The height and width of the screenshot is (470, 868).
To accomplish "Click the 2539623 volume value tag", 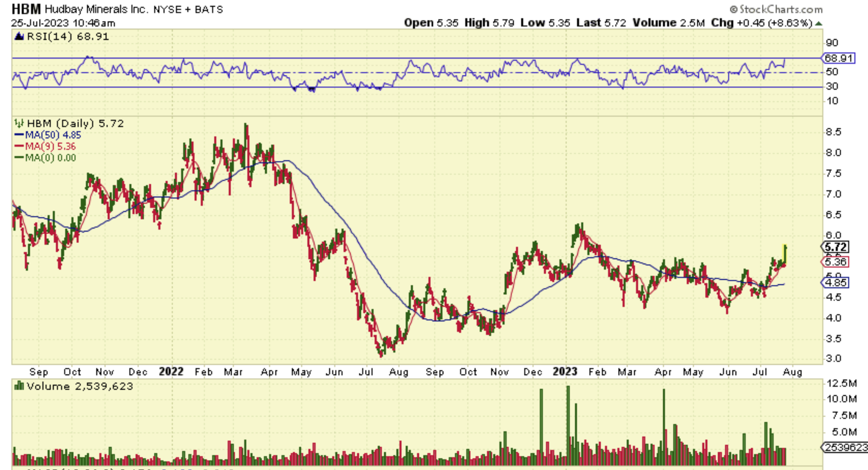I will tap(844, 447).
